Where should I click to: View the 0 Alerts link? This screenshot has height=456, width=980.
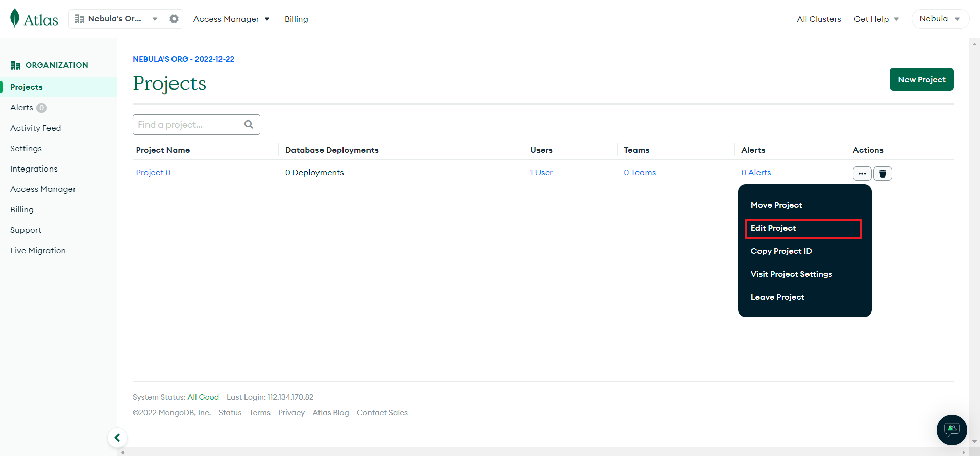click(756, 172)
